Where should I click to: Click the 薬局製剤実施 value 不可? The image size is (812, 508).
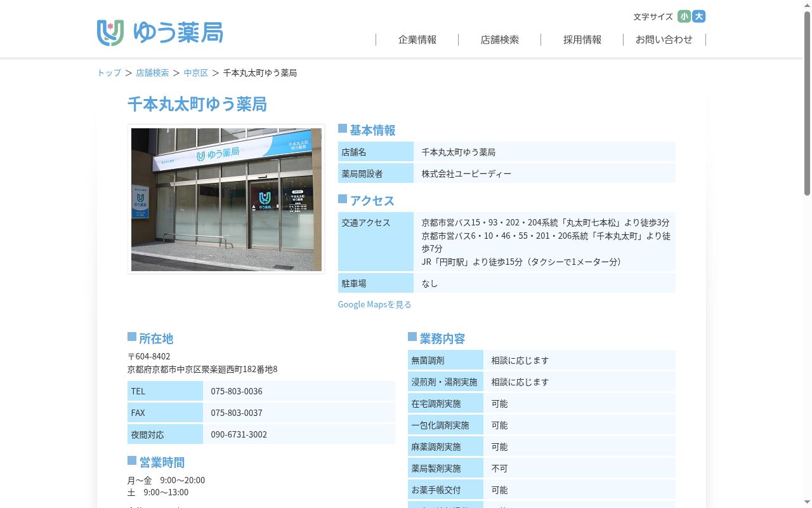pos(499,469)
